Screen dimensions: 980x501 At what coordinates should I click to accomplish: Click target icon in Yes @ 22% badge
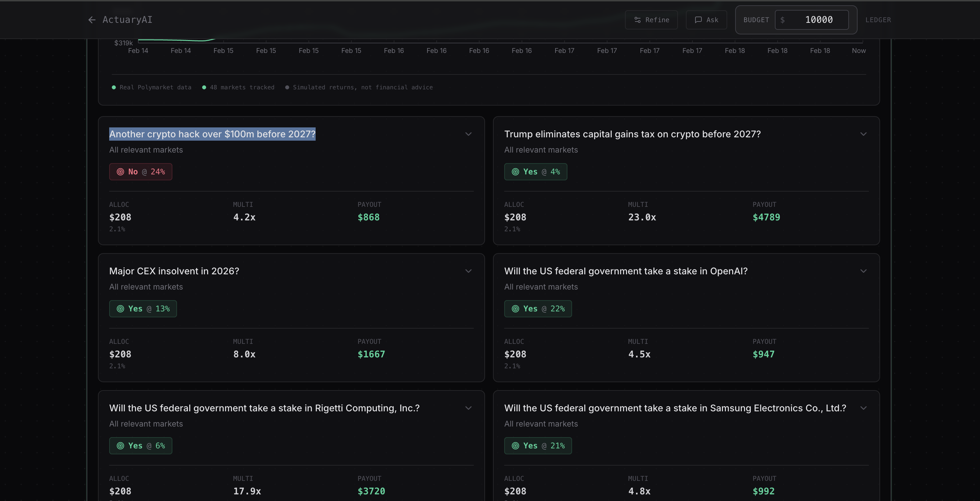[515, 309]
